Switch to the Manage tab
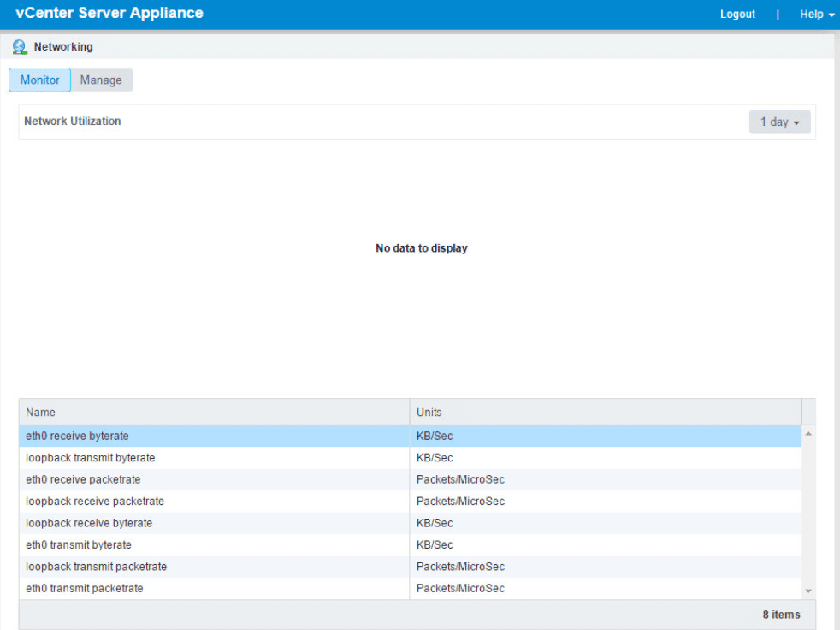Image resolution: width=840 pixels, height=630 pixels. point(101,80)
